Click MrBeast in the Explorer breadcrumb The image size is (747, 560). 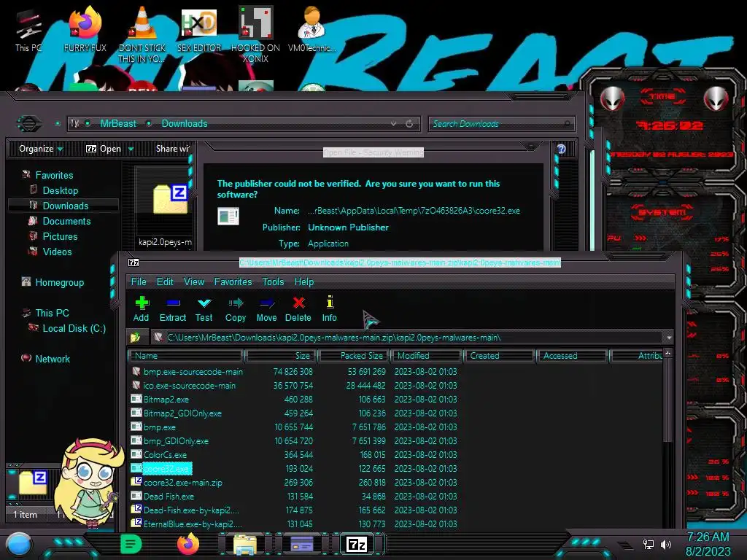click(118, 124)
